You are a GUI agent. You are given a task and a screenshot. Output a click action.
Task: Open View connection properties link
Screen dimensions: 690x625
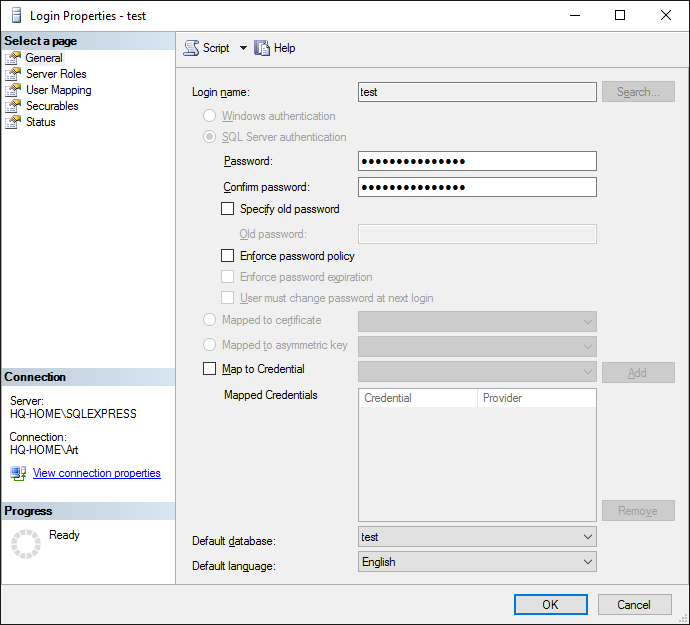96,473
